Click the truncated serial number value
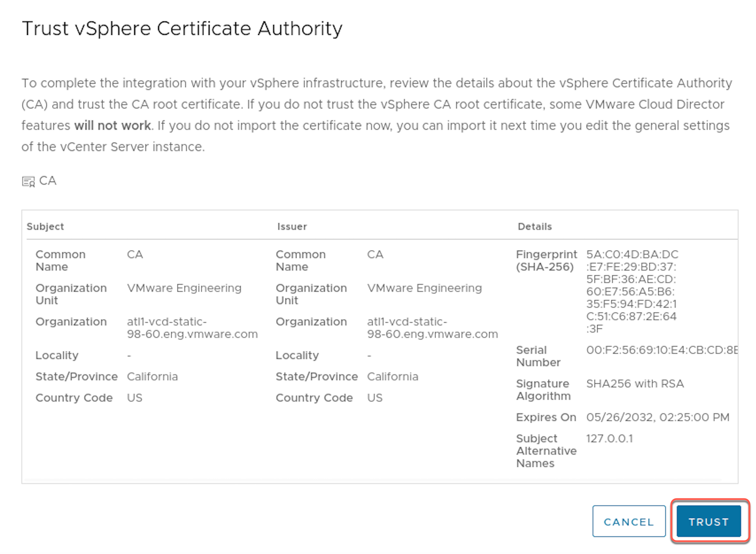Viewport: 756px width, 554px height. point(661,350)
